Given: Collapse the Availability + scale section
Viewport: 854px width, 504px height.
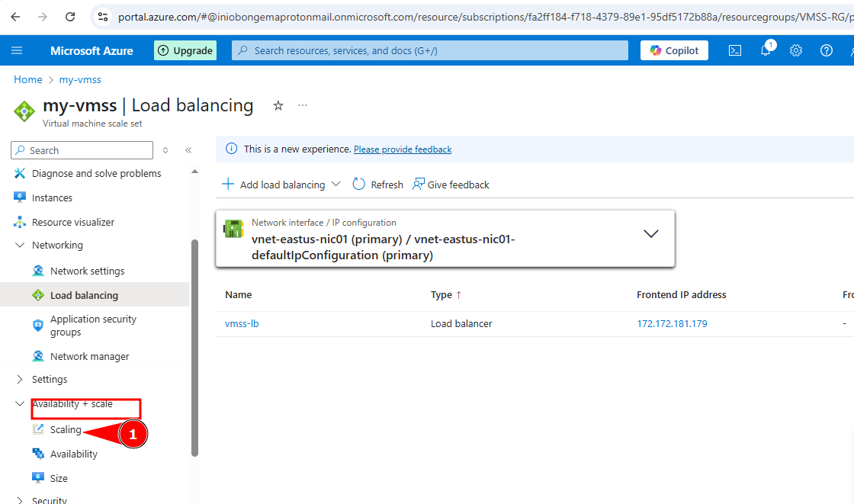Looking at the screenshot, I should click(20, 404).
